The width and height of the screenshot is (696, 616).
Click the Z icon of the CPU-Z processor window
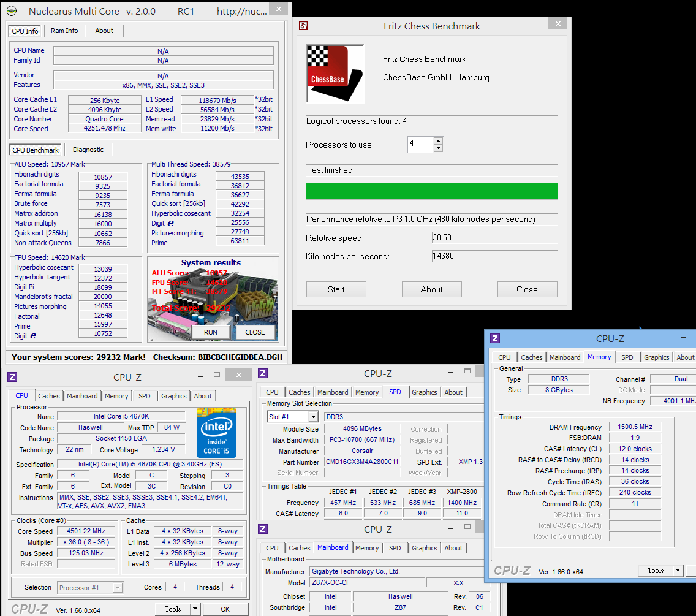point(12,377)
